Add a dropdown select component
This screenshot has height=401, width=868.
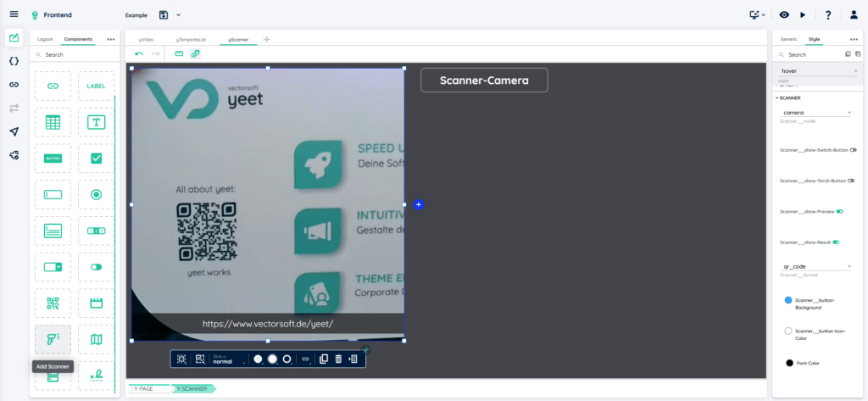click(53, 267)
